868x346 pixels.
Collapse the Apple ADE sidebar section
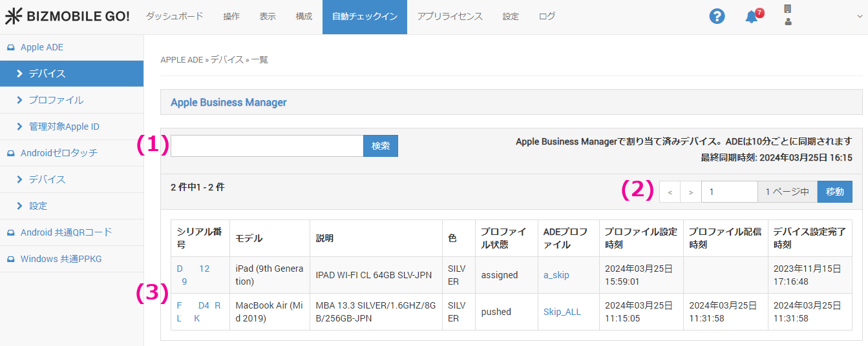(41, 47)
